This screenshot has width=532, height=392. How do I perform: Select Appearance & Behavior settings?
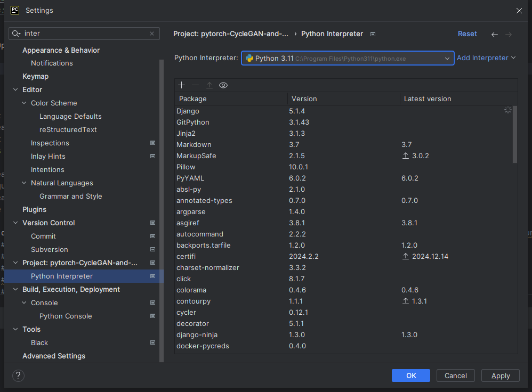[x=61, y=50]
